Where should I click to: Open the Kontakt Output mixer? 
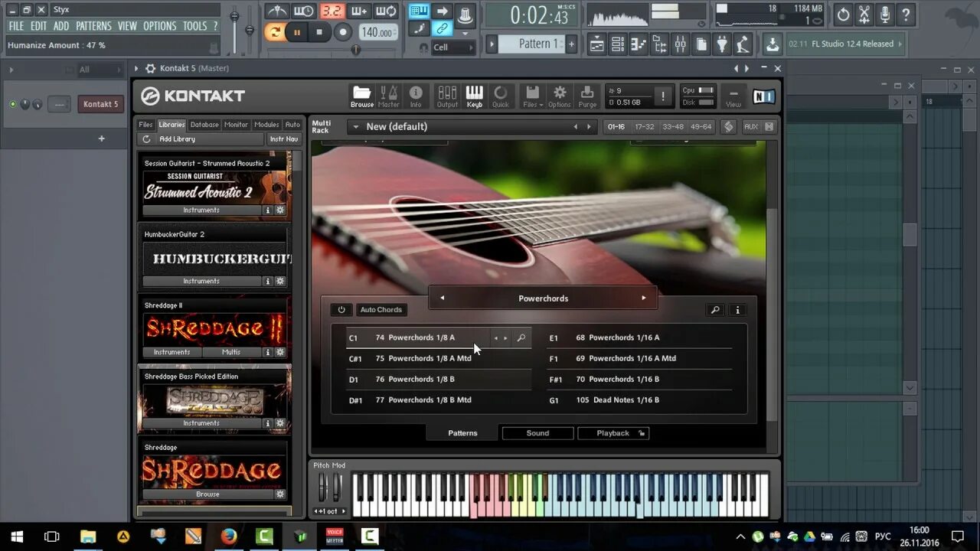(x=447, y=96)
